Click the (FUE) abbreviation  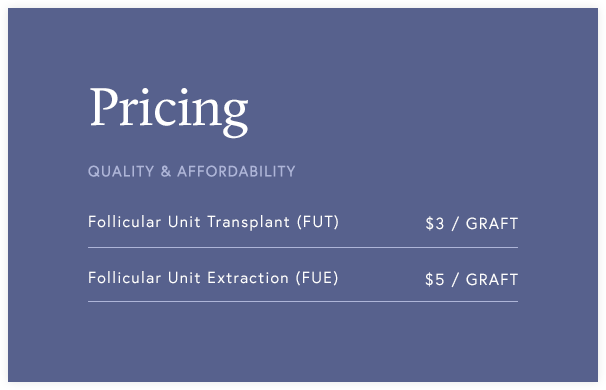coord(317,278)
